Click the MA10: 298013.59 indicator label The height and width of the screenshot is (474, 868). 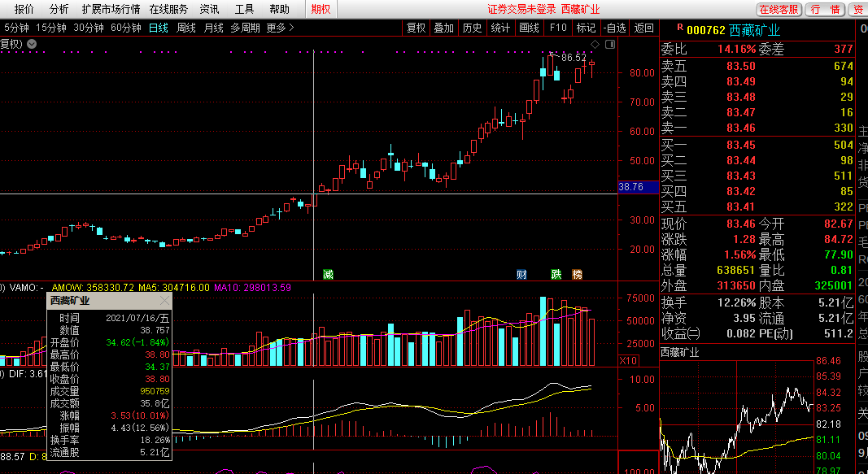252,288
